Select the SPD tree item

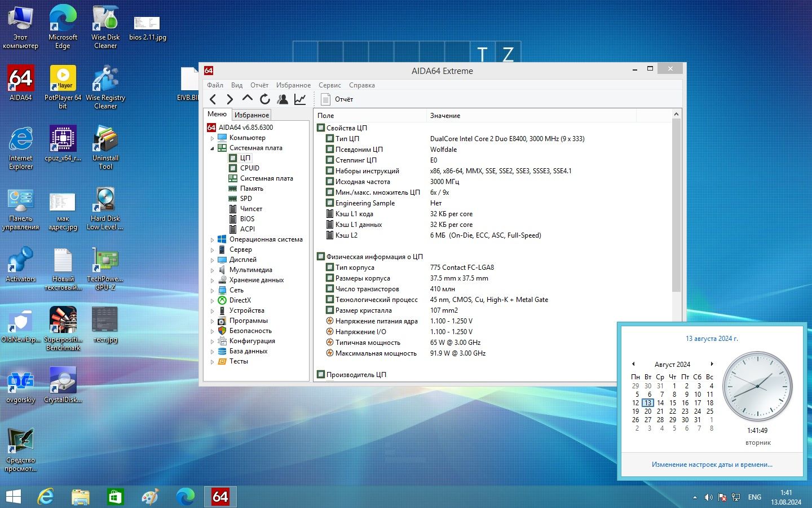[246, 199]
